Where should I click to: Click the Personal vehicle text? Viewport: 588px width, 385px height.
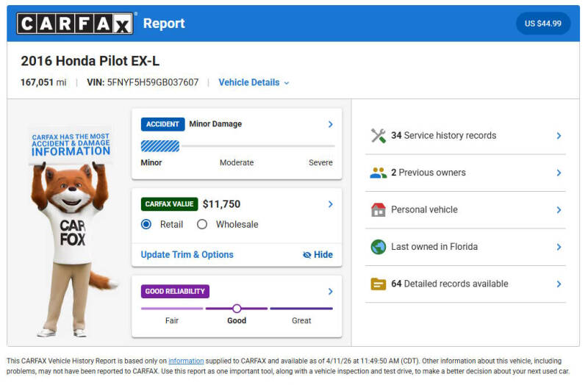coord(424,210)
